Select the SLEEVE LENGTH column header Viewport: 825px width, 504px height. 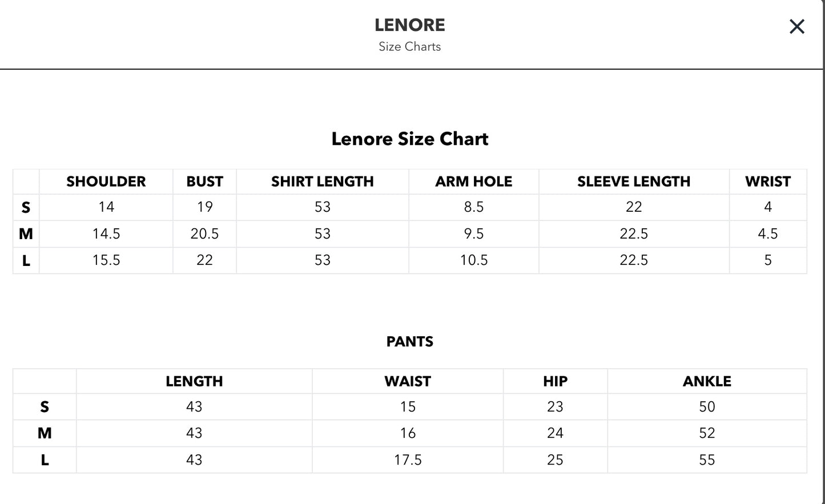(x=634, y=181)
